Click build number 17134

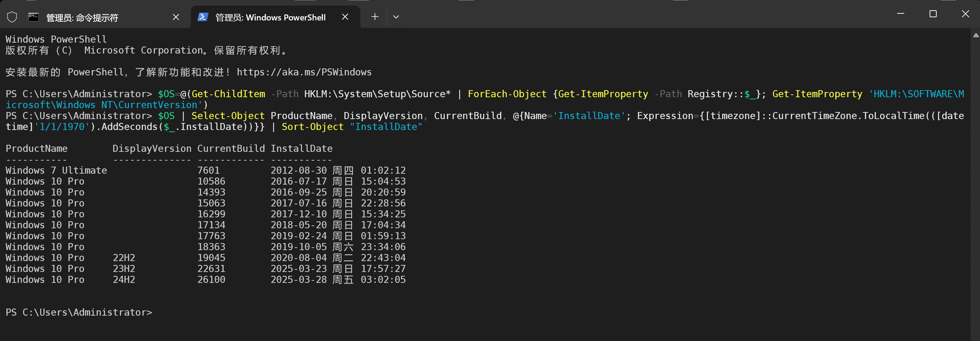pyautogui.click(x=211, y=225)
